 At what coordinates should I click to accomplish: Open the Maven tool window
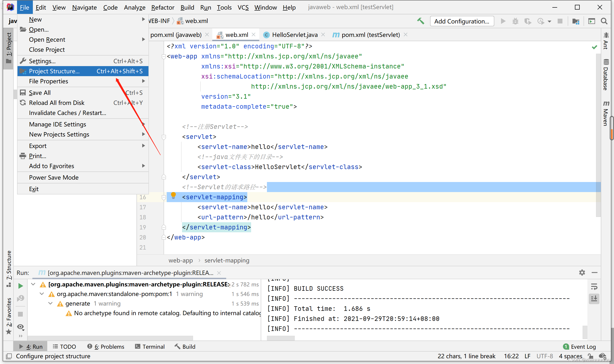click(606, 113)
